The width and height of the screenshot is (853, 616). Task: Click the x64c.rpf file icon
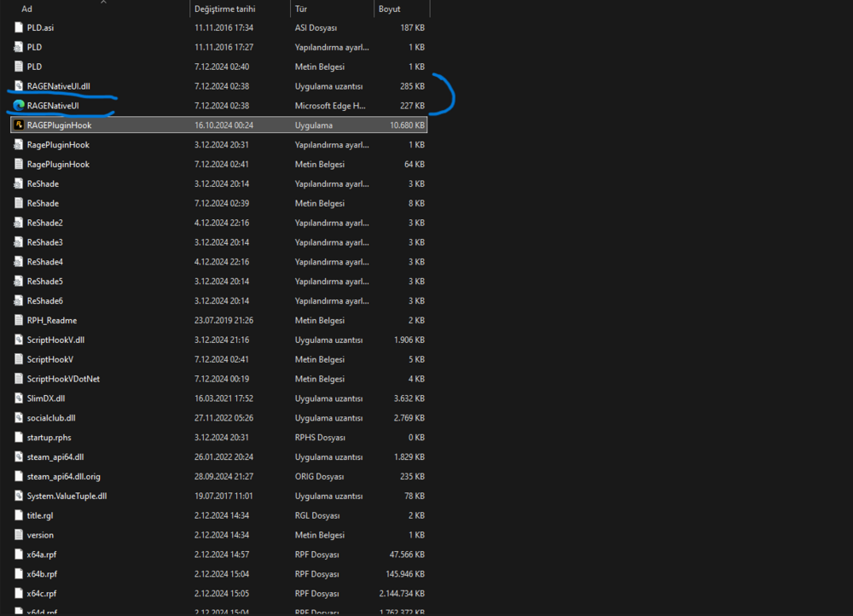point(19,594)
